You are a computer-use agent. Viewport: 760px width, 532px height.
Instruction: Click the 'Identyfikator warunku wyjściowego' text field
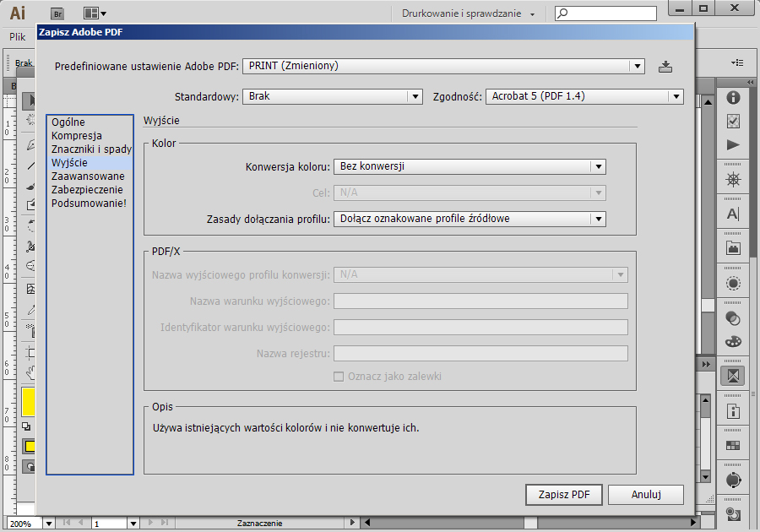(x=480, y=328)
